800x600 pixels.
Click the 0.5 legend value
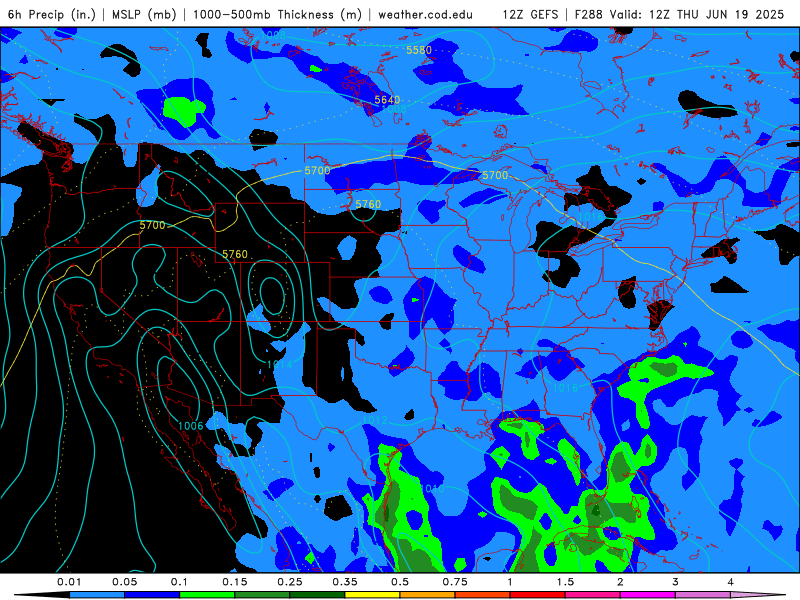coord(400,582)
